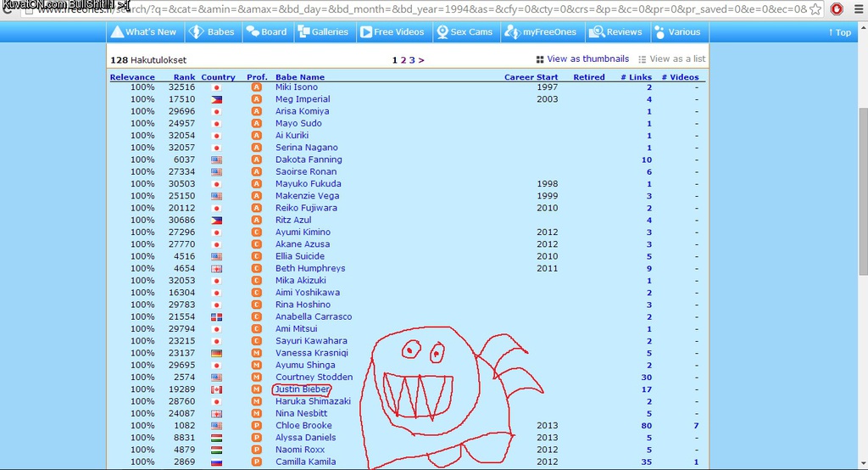Open the Dakota Fanning name link
This screenshot has width=868, height=470.
point(309,159)
